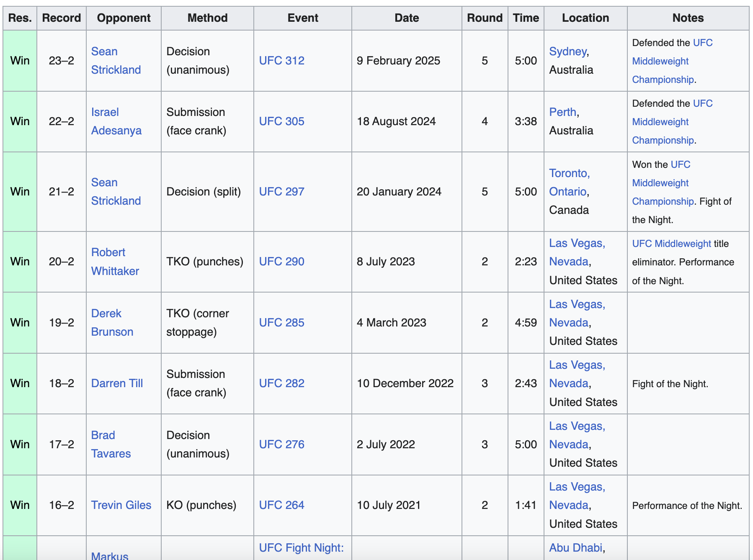This screenshot has height=560, width=753.
Task: Open Sean Strickland link in the 21–2 row
Action: (x=116, y=192)
